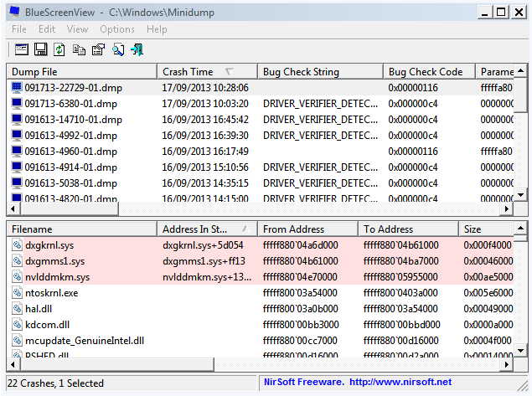Sort by Bug Check Code column header

429,71
